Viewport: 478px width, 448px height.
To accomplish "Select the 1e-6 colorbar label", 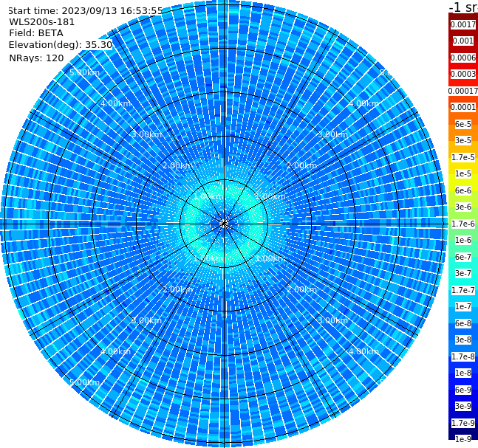I will 463,240.
